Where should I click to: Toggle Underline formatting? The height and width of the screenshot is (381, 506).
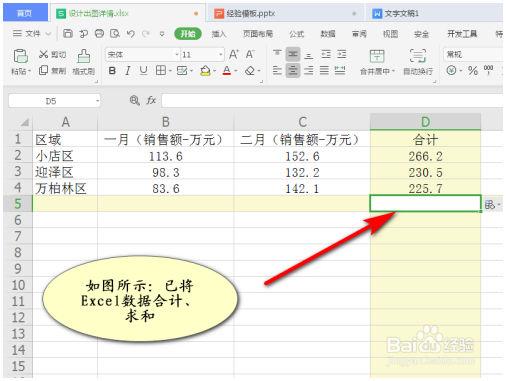pos(143,71)
